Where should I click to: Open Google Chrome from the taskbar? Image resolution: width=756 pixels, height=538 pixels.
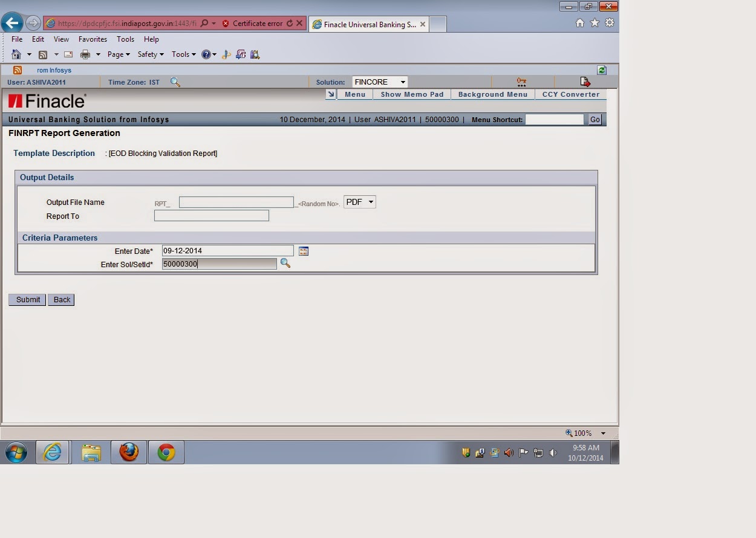[x=166, y=452]
